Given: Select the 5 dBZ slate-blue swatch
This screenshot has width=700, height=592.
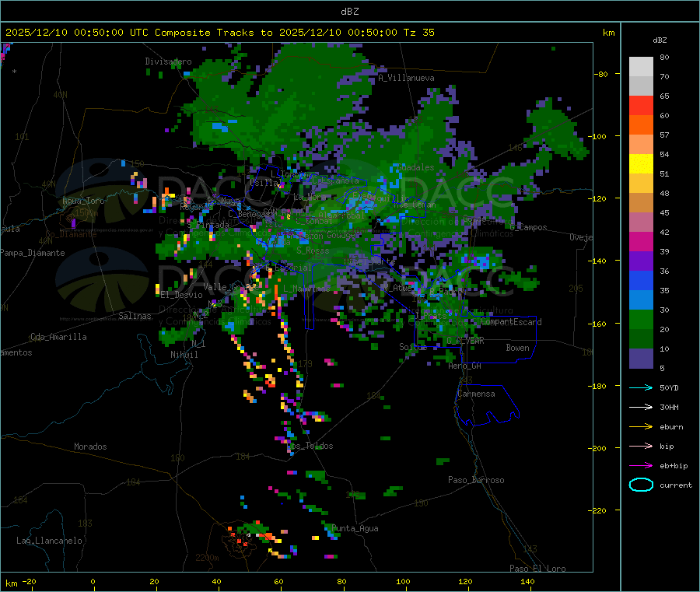Looking at the screenshot, I should (641, 359).
